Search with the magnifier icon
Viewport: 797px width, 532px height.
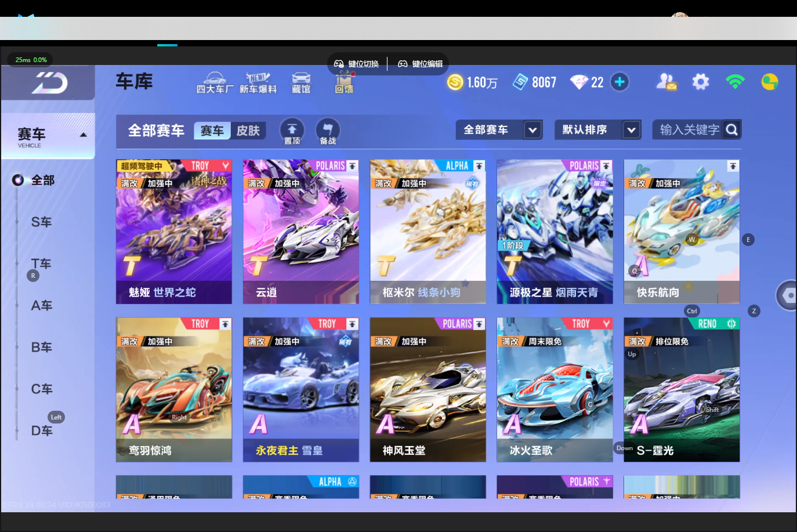pyautogui.click(x=732, y=129)
